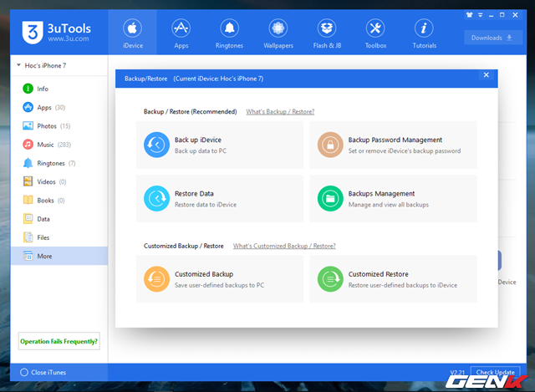This screenshot has width=535, height=392.
Task: Click the Books icon in sidebar
Action: (x=28, y=200)
